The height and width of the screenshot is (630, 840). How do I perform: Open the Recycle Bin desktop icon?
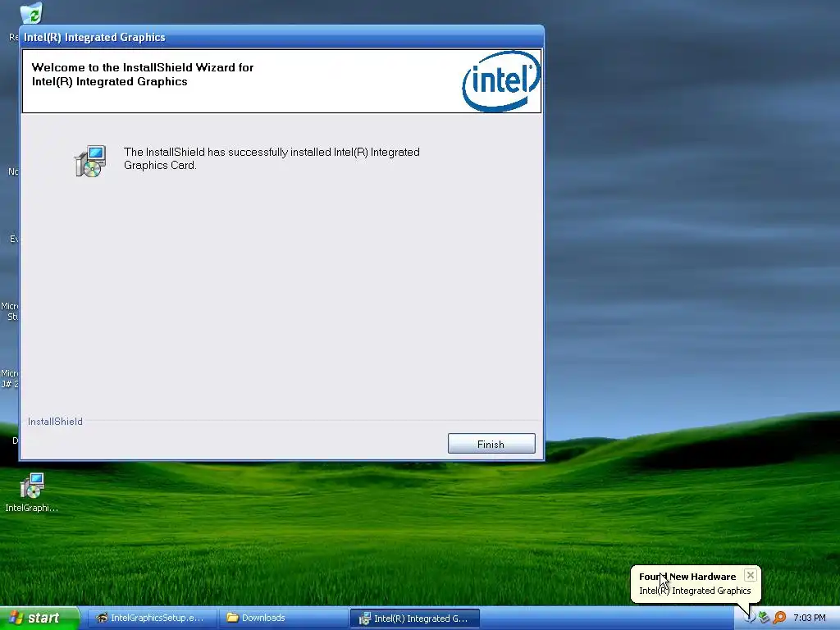point(31,13)
